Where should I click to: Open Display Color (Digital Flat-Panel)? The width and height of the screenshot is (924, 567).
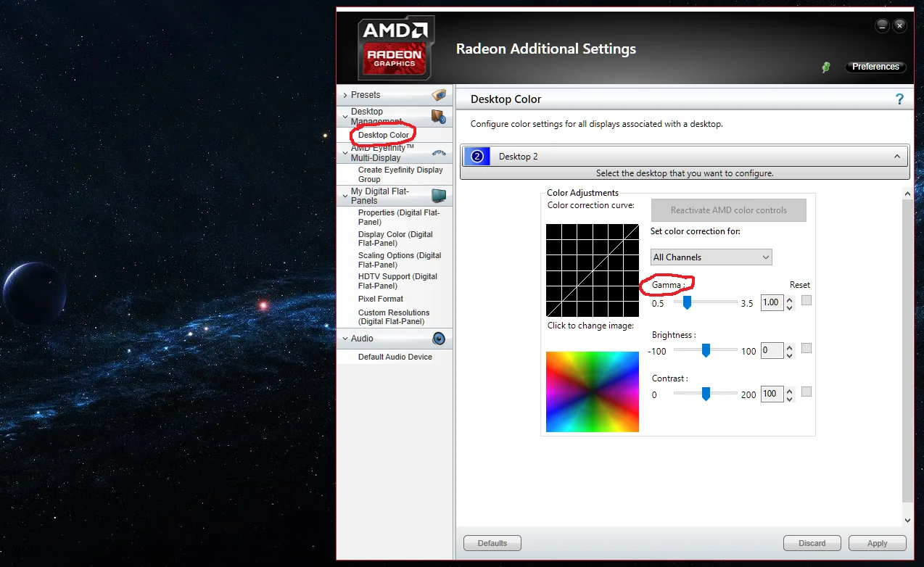[395, 239]
